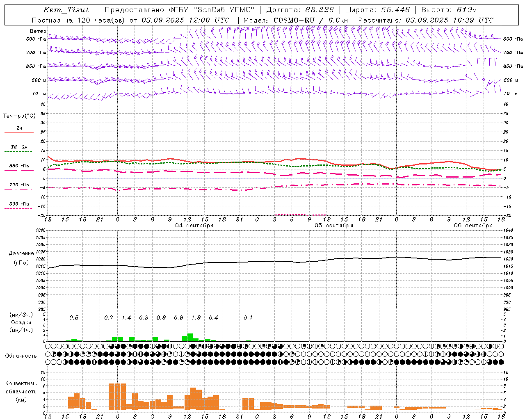The width and height of the screenshot is (525, 420).
Task: Click the 0.1 three-hour precipitation value
Action: [x=248, y=318]
